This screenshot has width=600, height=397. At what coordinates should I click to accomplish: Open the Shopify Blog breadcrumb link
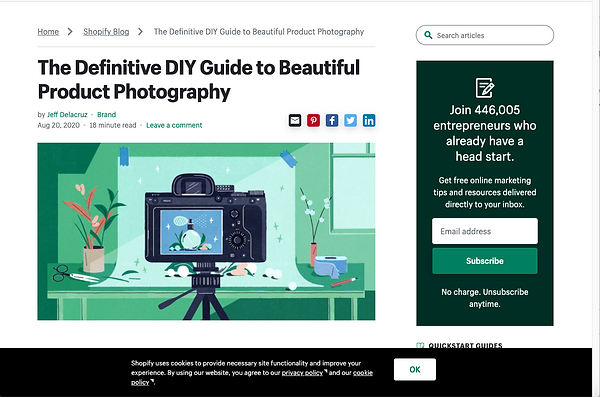pyautogui.click(x=106, y=32)
